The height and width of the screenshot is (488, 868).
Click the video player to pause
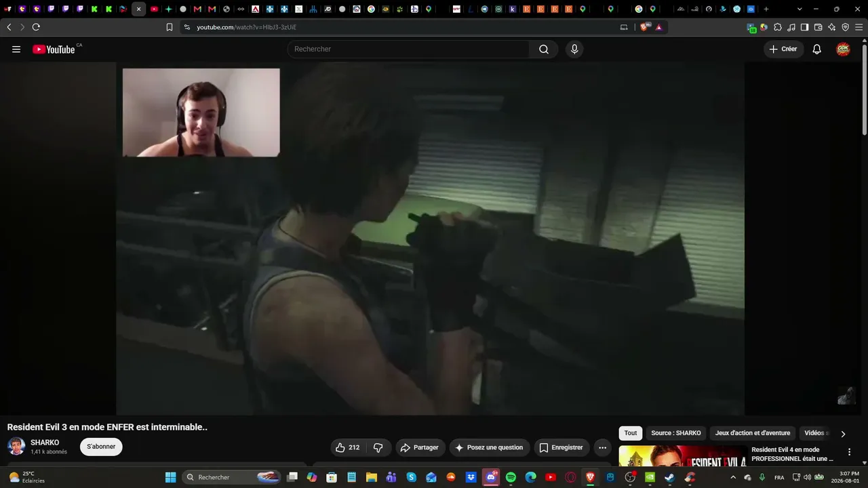[x=430, y=239]
